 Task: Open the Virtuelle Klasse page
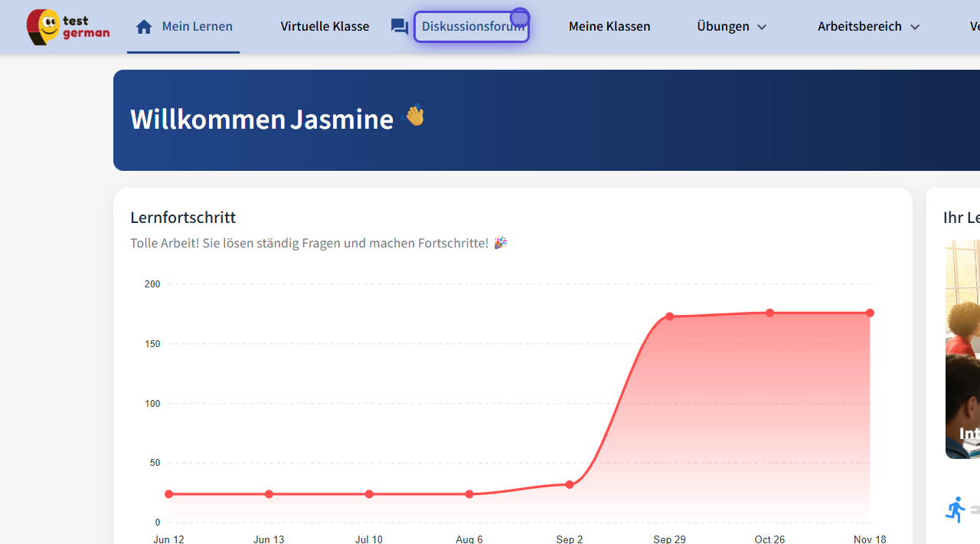(x=325, y=26)
